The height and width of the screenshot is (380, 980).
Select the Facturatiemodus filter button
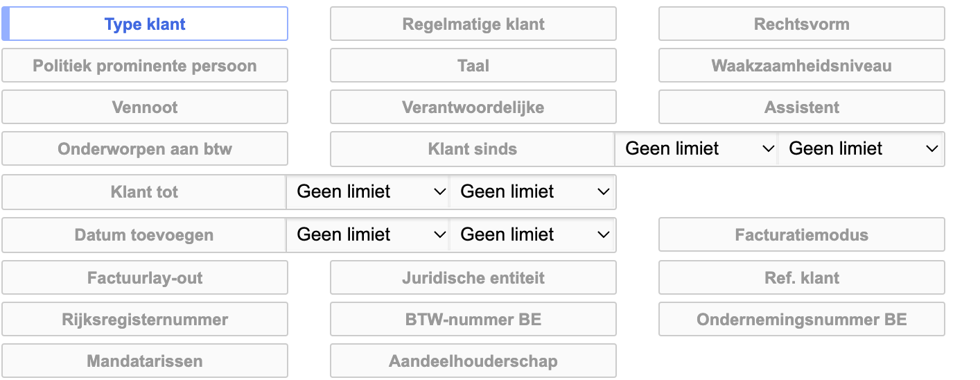coord(801,235)
